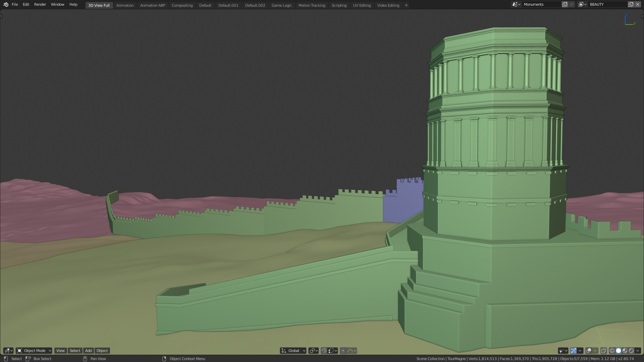Screen dimensions: 644x362
Task: Open the Object Mode dropdown
Action: [34, 351]
